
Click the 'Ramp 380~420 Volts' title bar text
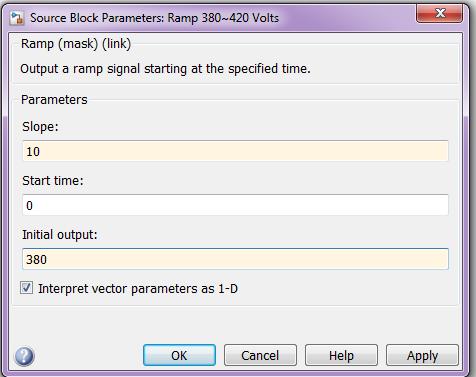coord(223,18)
